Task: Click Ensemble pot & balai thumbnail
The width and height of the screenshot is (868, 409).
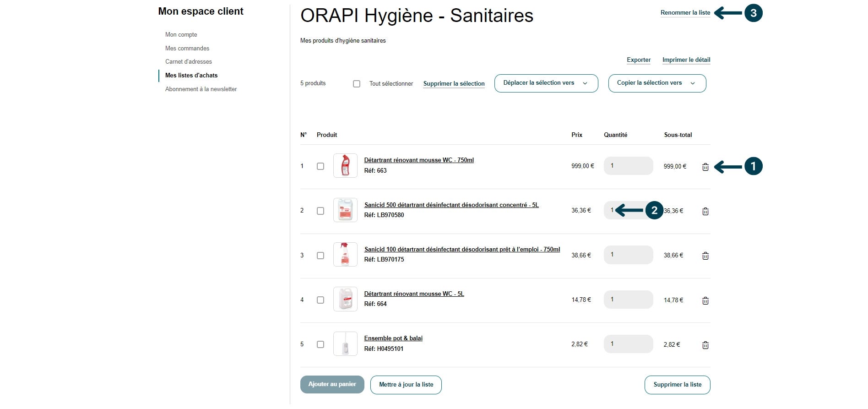Action: pyautogui.click(x=345, y=344)
